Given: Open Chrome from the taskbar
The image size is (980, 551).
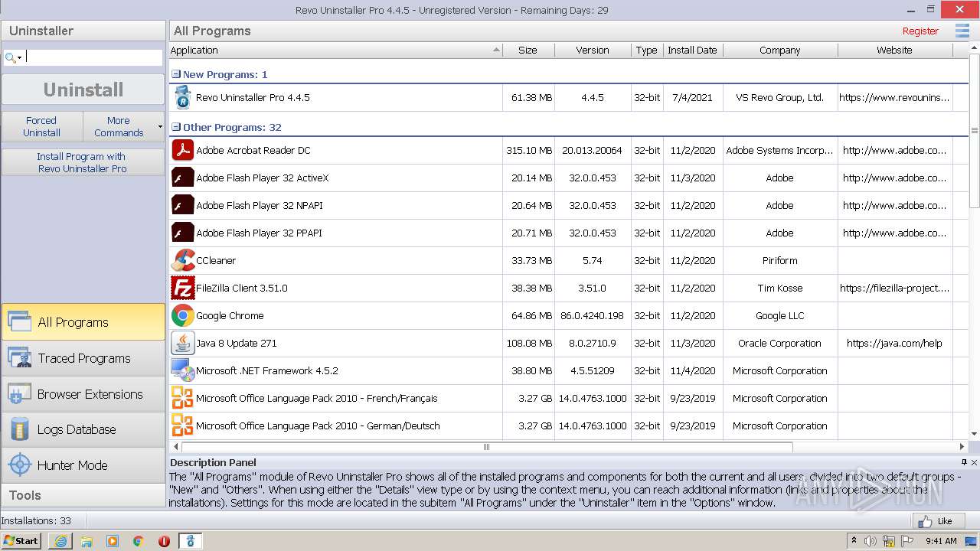Looking at the screenshot, I should tap(139, 541).
